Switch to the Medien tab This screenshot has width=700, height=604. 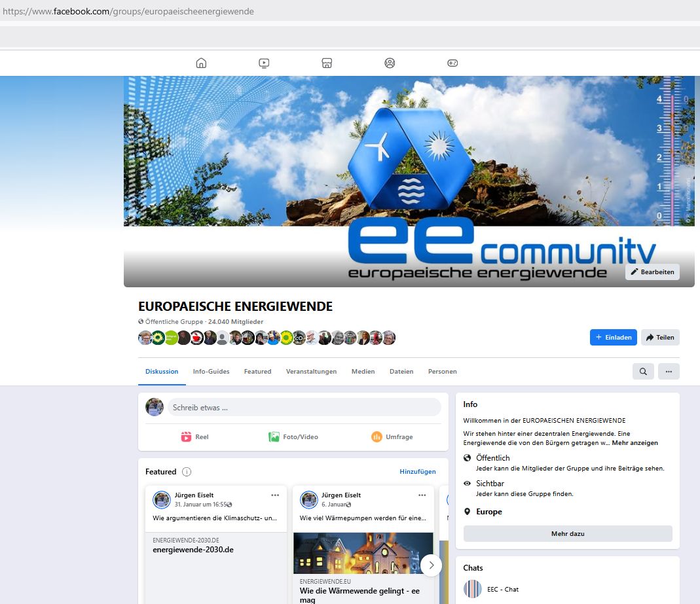click(x=363, y=372)
